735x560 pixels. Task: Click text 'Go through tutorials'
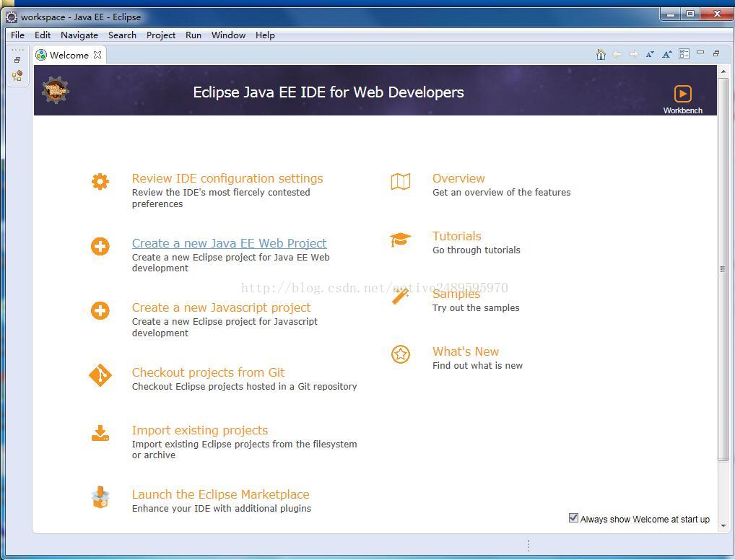477,250
